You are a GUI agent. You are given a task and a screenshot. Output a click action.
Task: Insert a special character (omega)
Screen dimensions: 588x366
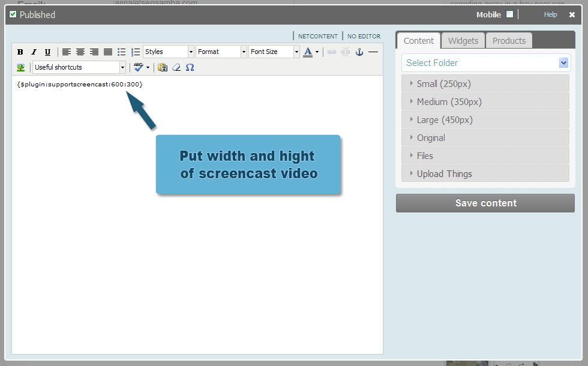[x=190, y=67]
